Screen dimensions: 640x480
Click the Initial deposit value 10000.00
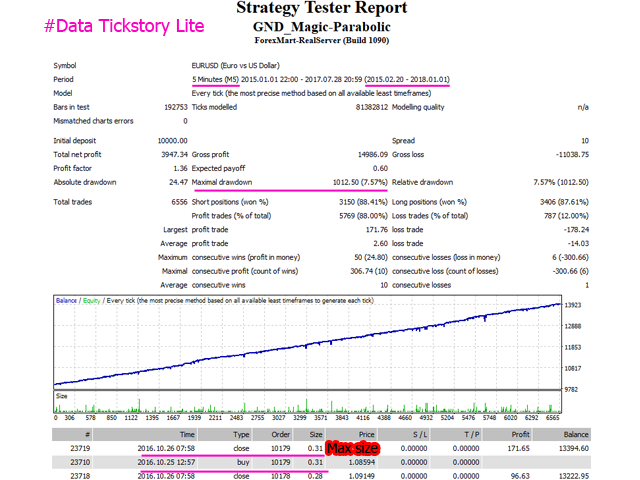(x=172, y=140)
